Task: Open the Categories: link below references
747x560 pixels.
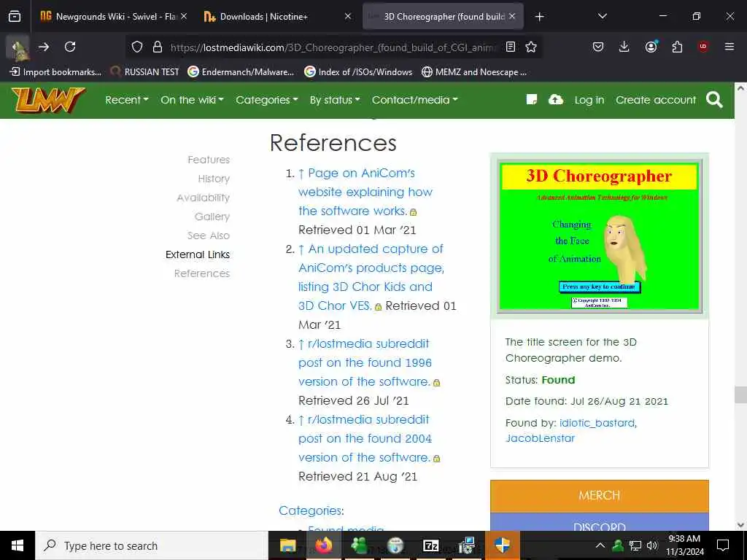Action: tap(311, 510)
